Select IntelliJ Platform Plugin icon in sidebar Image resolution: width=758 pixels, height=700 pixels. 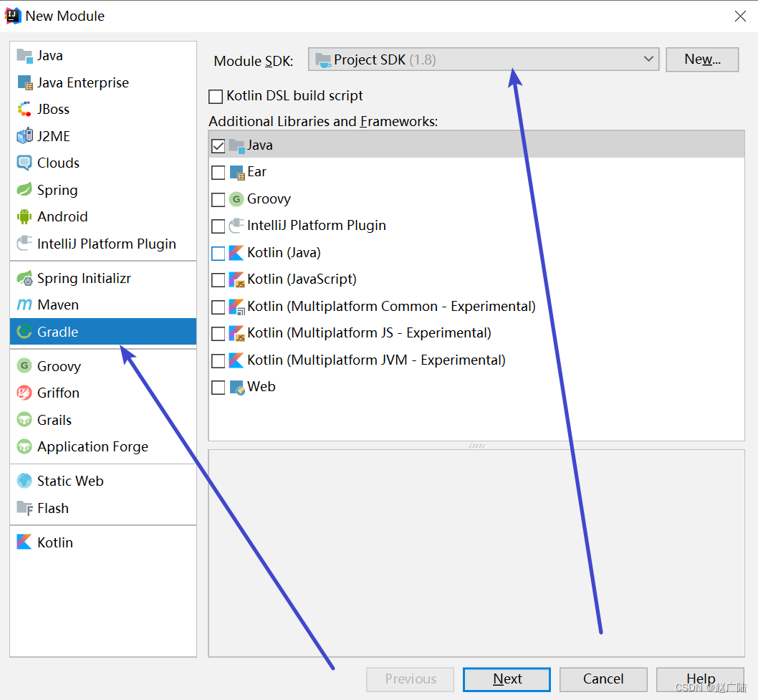click(24, 243)
